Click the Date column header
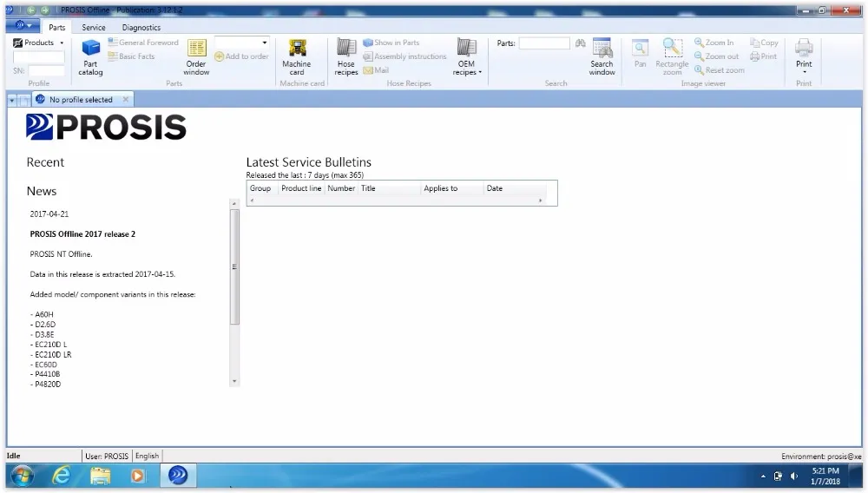 pos(515,188)
